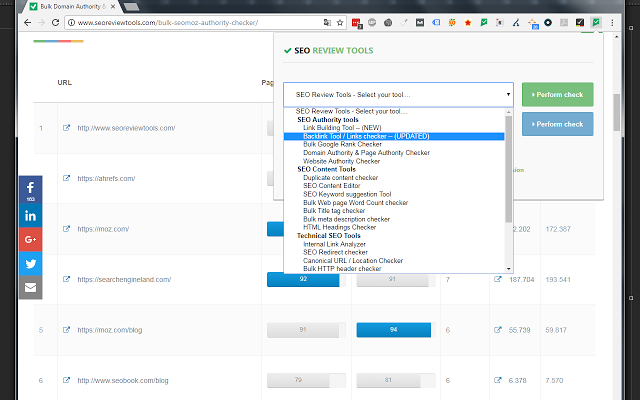Share page on Facebook

coord(30,190)
